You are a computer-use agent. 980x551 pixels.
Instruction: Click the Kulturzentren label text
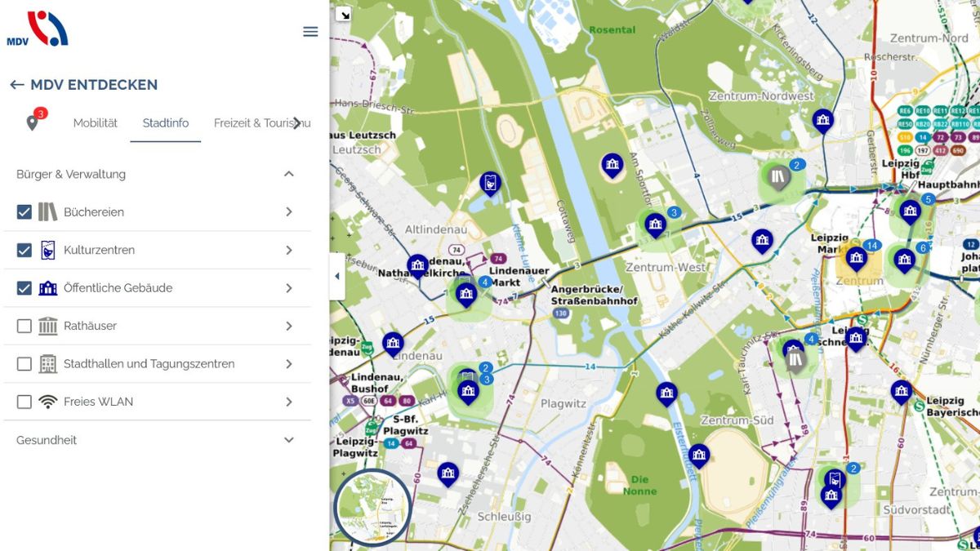point(100,250)
